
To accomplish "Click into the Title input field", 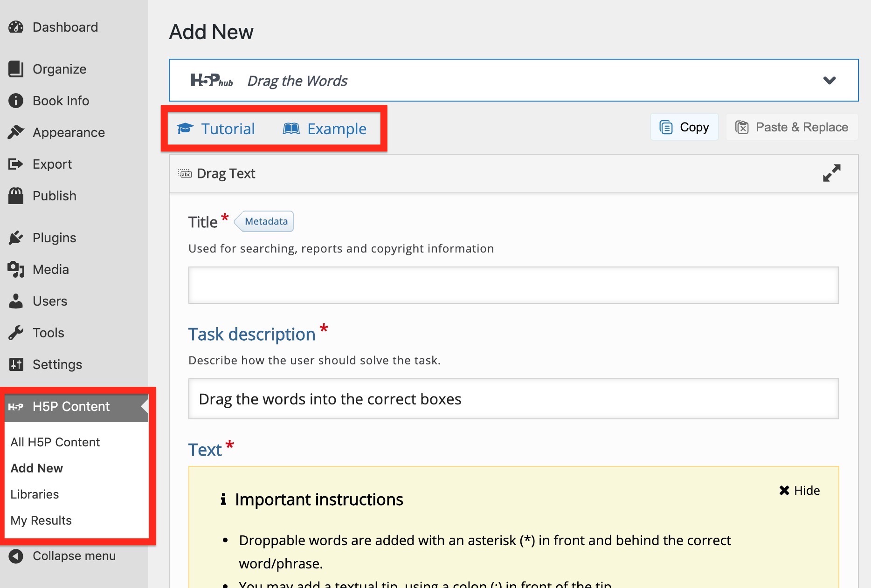I will [x=513, y=285].
